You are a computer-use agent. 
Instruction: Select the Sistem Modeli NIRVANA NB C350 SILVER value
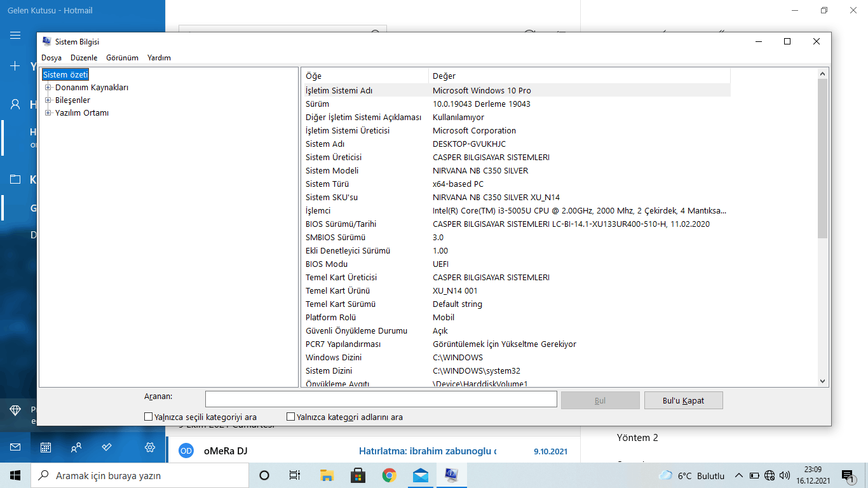480,171
